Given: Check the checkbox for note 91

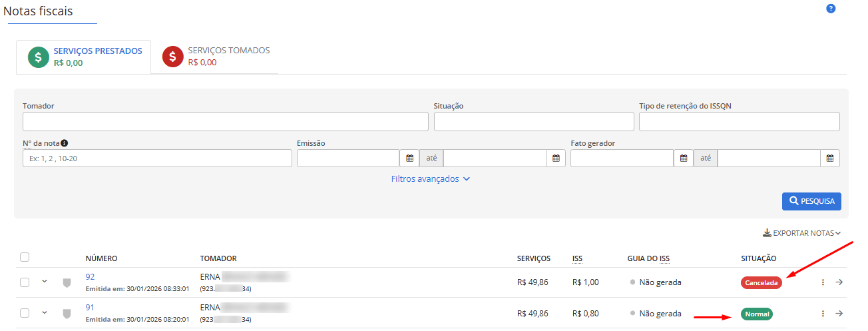Looking at the screenshot, I should click(x=25, y=314).
